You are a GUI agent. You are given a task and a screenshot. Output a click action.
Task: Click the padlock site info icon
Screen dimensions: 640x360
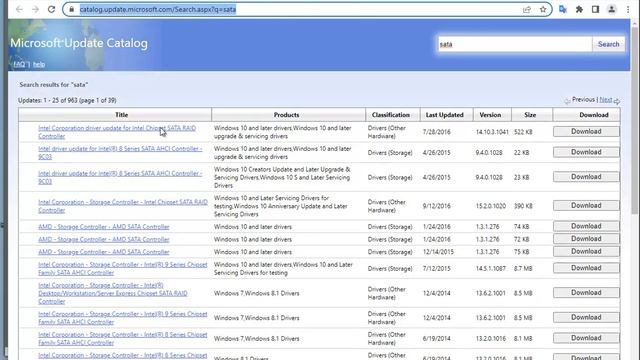pos(71,9)
